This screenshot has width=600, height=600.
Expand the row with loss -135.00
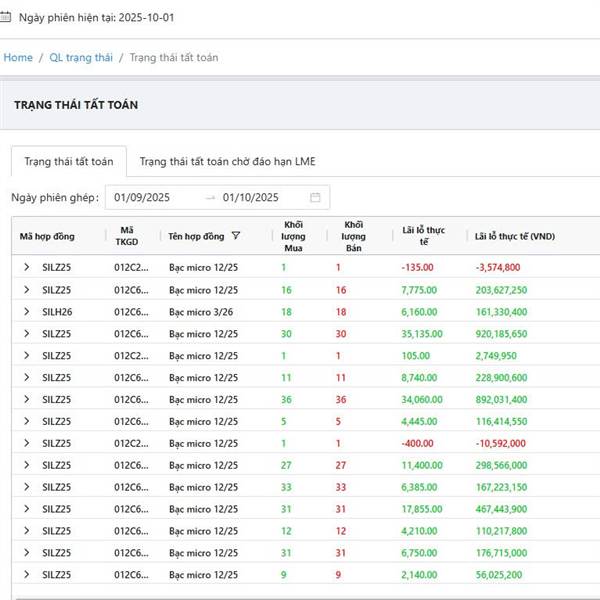pyautogui.click(x=27, y=268)
